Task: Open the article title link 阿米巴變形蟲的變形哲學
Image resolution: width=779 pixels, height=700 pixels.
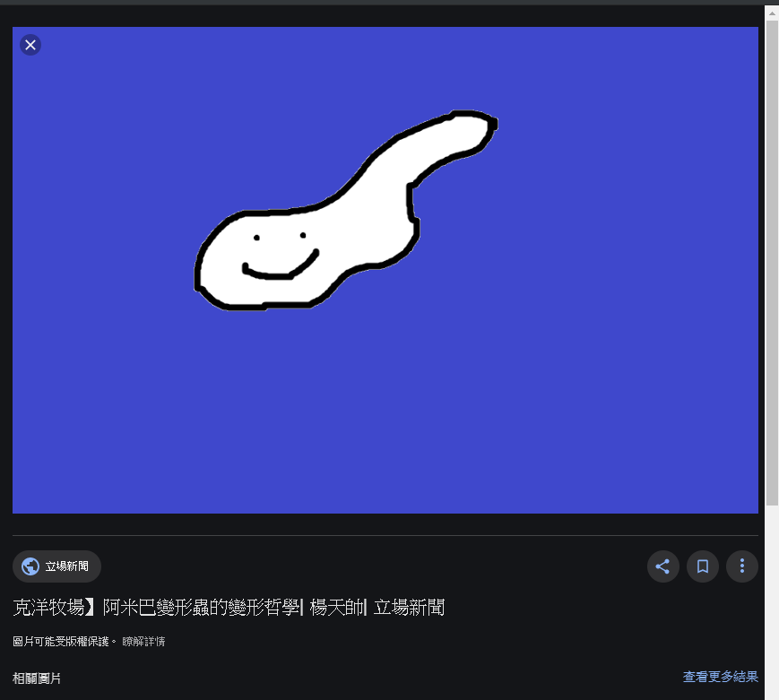Action: coord(229,608)
